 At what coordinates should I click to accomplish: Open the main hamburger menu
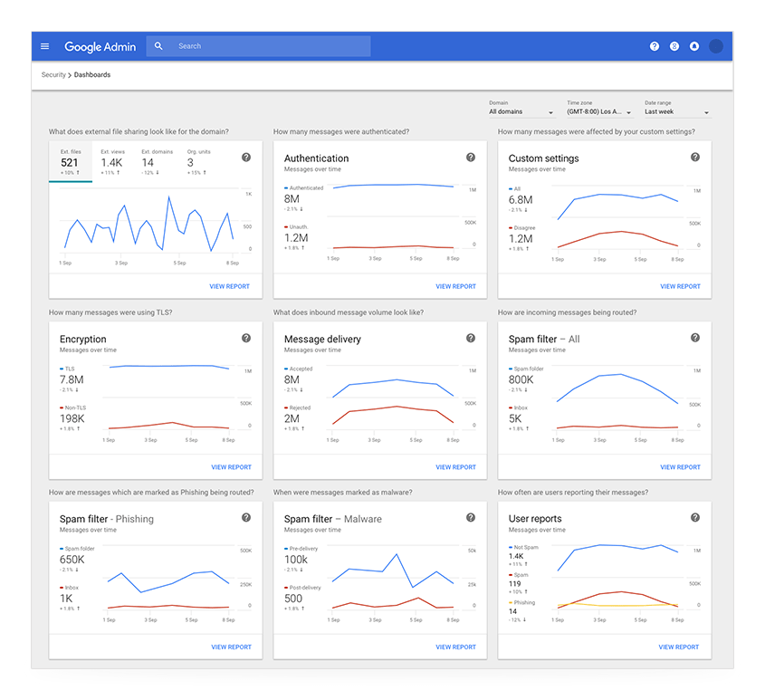45,46
